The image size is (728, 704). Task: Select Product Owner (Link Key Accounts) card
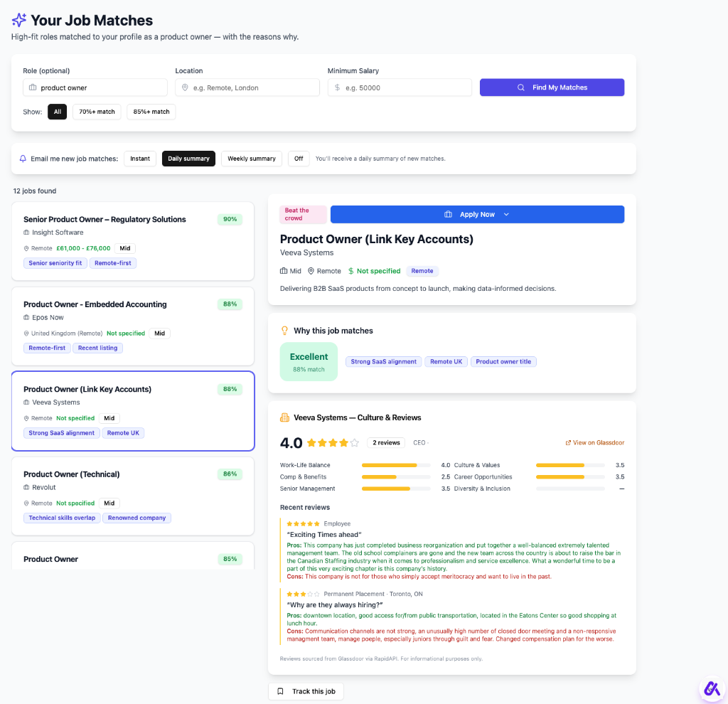[x=133, y=411]
